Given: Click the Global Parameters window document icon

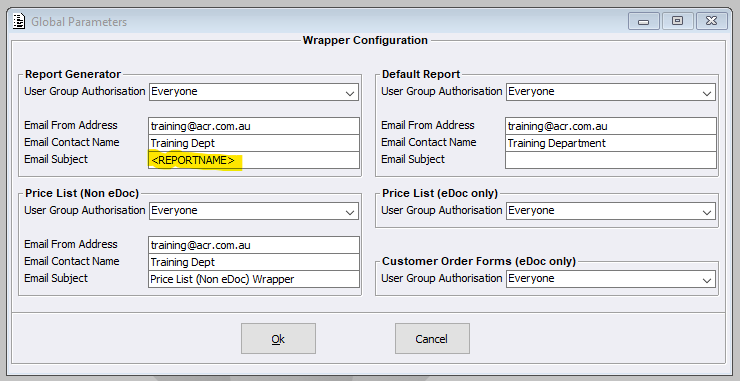Looking at the screenshot, I should 19,22.
